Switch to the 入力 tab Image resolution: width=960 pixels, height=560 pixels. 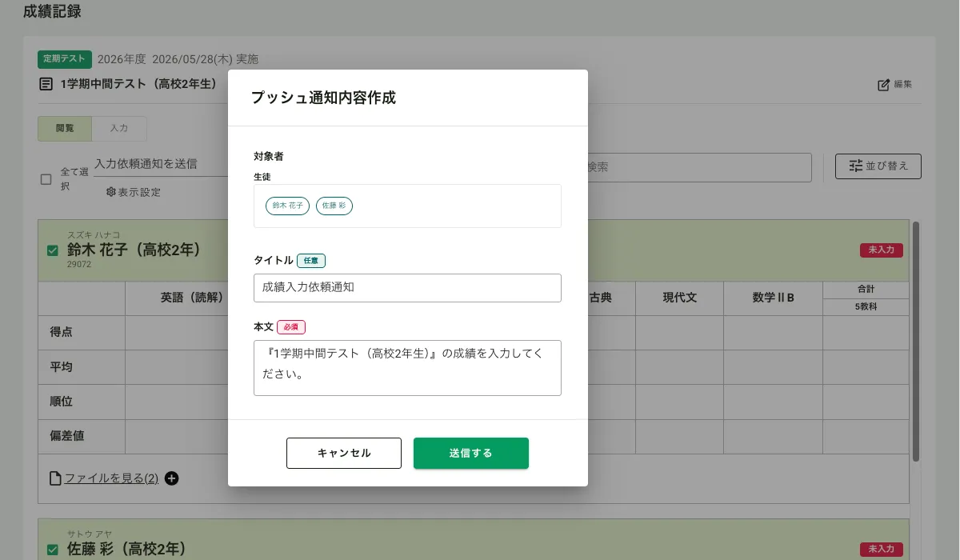[119, 128]
